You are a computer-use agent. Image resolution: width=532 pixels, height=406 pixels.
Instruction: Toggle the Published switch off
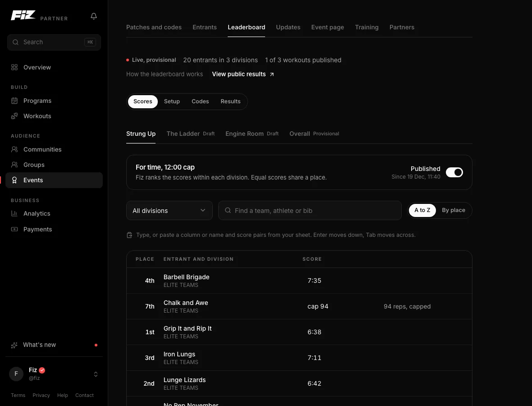click(454, 172)
